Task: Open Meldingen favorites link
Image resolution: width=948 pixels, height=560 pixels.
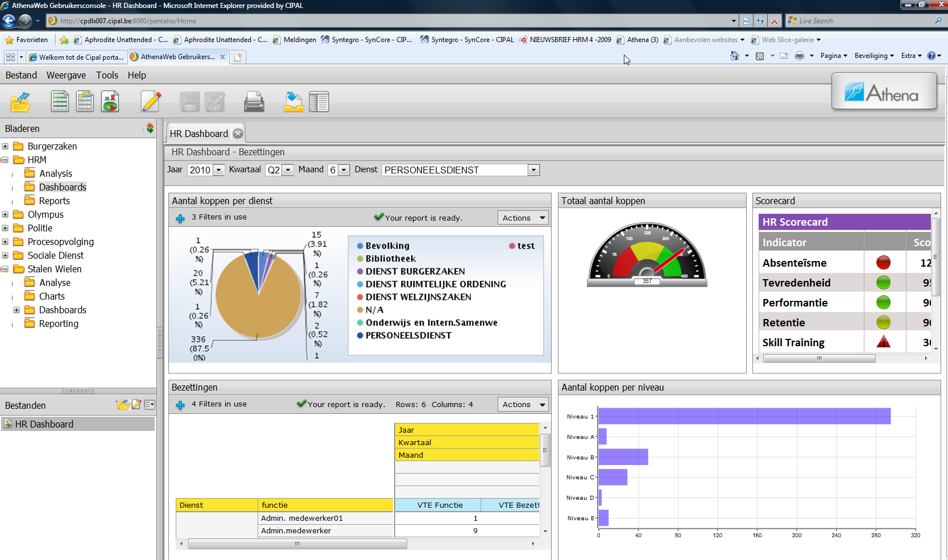Action: point(295,40)
